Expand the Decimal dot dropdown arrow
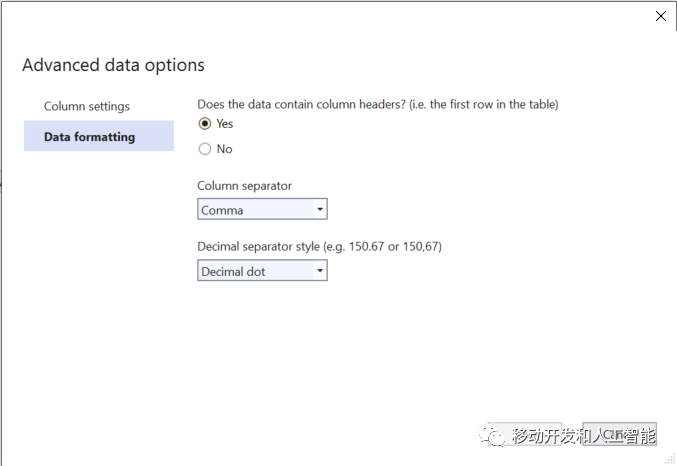Image resolution: width=677 pixels, height=466 pixels. (x=320, y=271)
